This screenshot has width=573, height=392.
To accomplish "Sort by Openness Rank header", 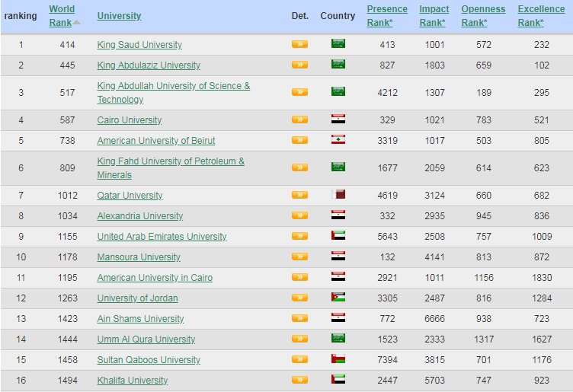I will [483, 15].
